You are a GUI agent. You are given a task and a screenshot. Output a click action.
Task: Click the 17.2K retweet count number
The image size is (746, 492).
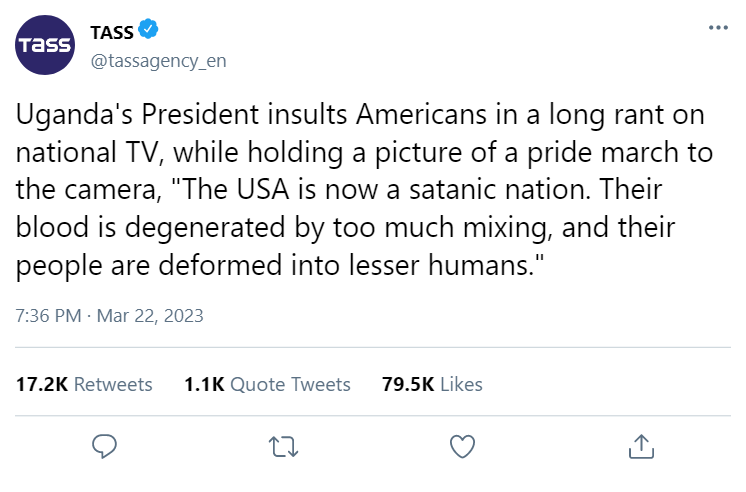(43, 384)
